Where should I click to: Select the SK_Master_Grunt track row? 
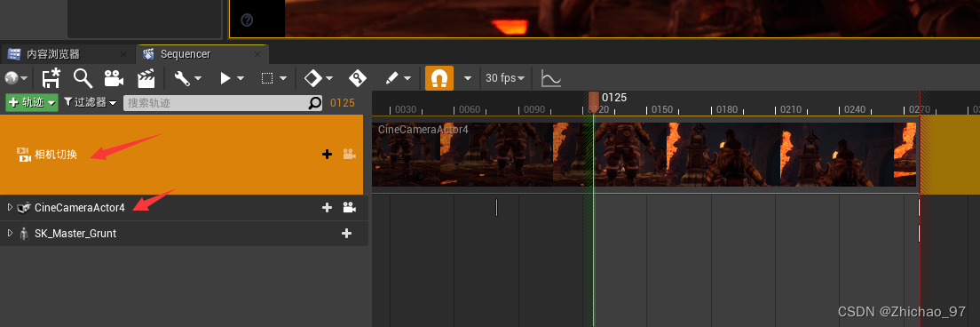[184, 233]
